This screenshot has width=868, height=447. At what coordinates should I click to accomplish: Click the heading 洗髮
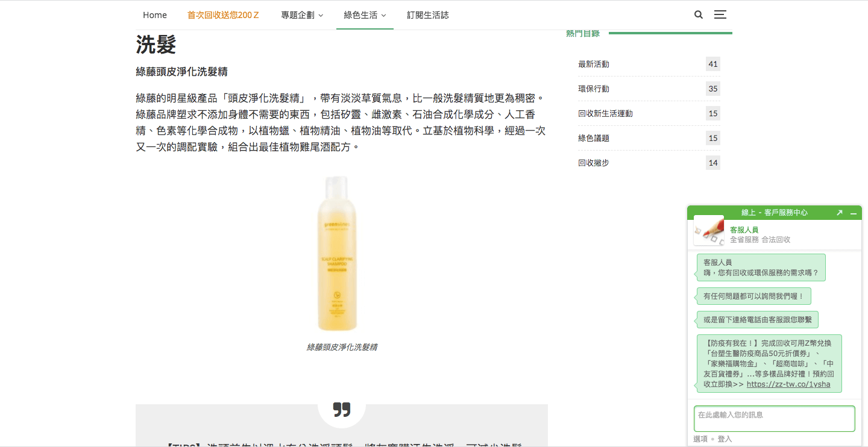point(156,45)
